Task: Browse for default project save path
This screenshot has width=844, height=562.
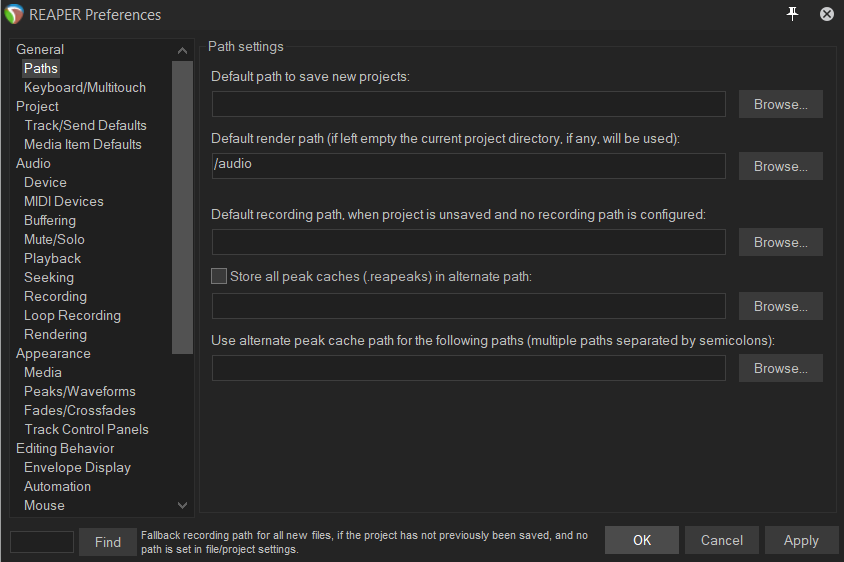Action: pyautogui.click(x=780, y=104)
